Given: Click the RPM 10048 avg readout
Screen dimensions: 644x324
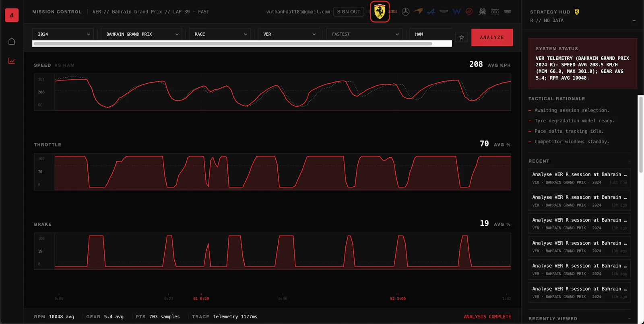Looking at the screenshot, I should click(54, 317).
